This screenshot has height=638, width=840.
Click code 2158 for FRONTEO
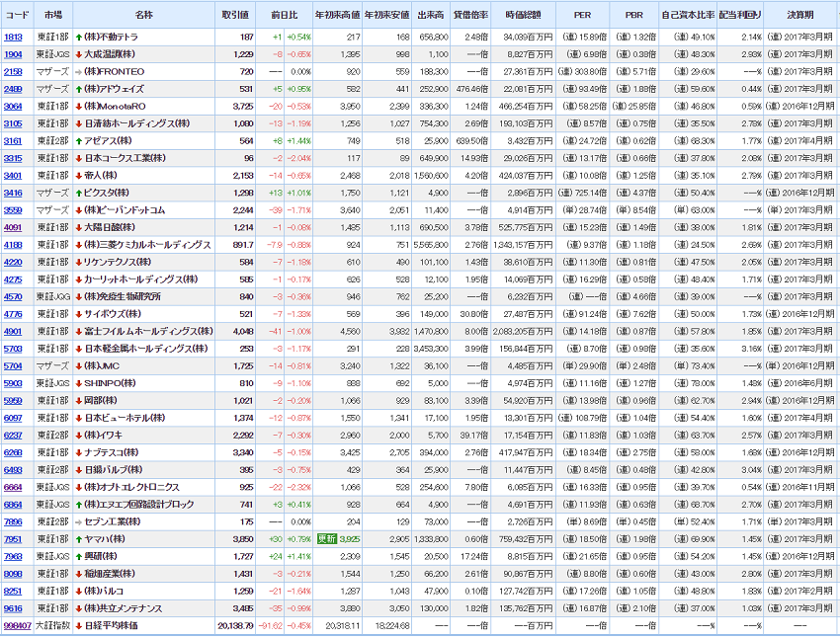[x=13, y=72]
